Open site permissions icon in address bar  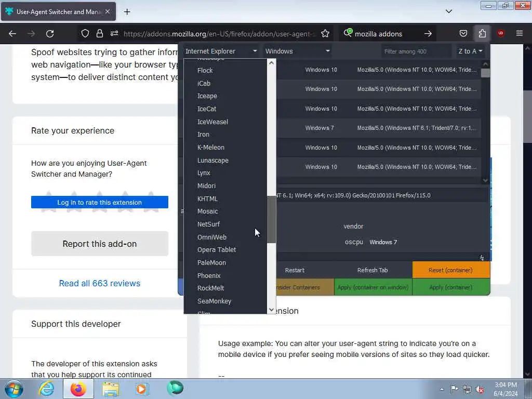[x=114, y=33]
